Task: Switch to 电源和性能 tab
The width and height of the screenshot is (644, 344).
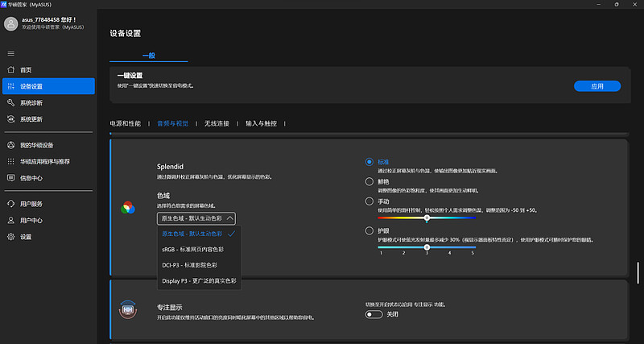Action: pyautogui.click(x=126, y=123)
